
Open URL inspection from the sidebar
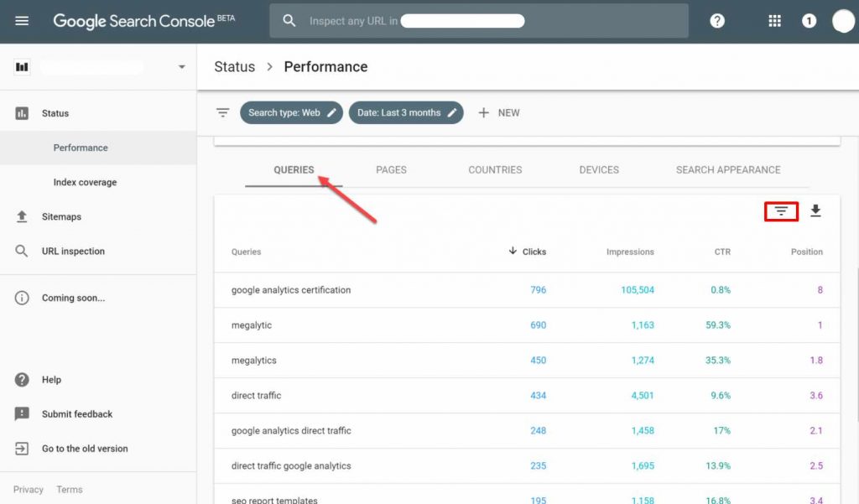[x=73, y=251]
